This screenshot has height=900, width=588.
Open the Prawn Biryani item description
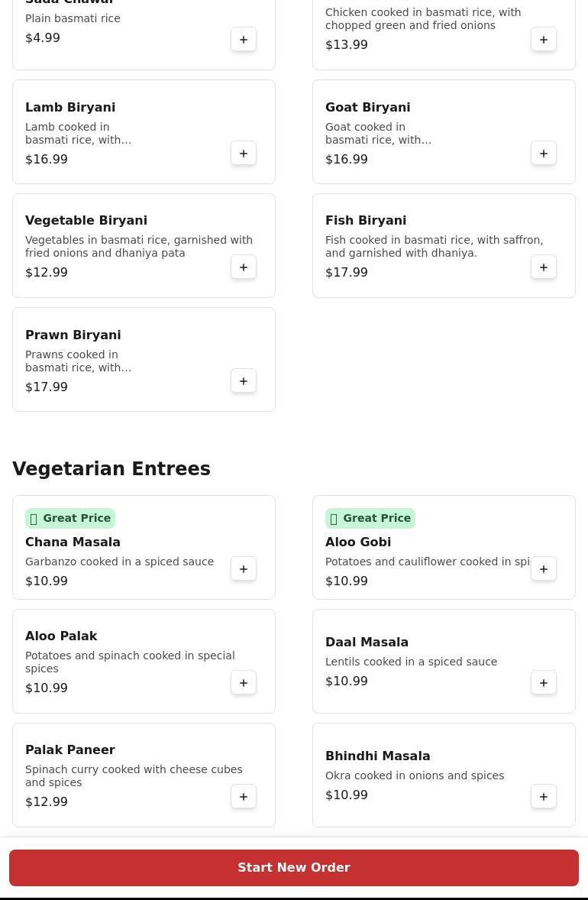point(78,361)
